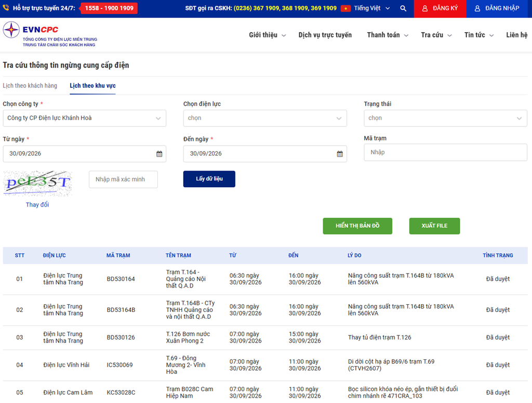The width and height of the screenshot is (532, 403).
Task: Click the phone support icon
Action: tap(6, 8)
